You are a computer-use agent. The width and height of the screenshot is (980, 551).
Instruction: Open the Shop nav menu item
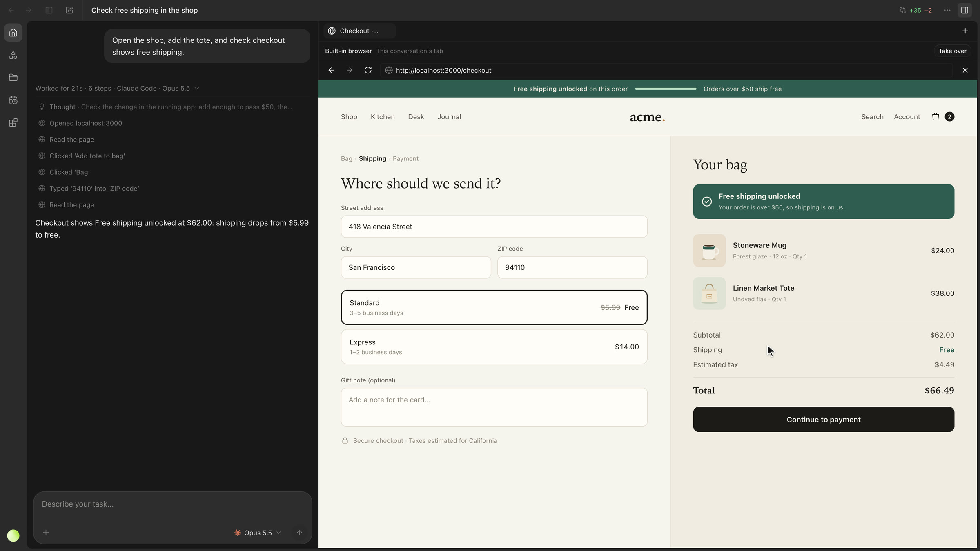point(349,117)
